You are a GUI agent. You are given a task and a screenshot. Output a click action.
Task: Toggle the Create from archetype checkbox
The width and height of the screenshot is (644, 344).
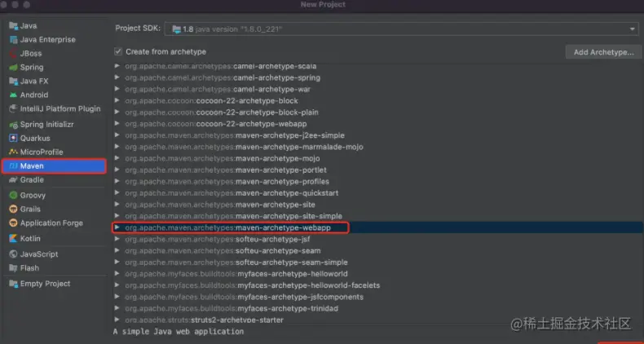coord(118,51)
